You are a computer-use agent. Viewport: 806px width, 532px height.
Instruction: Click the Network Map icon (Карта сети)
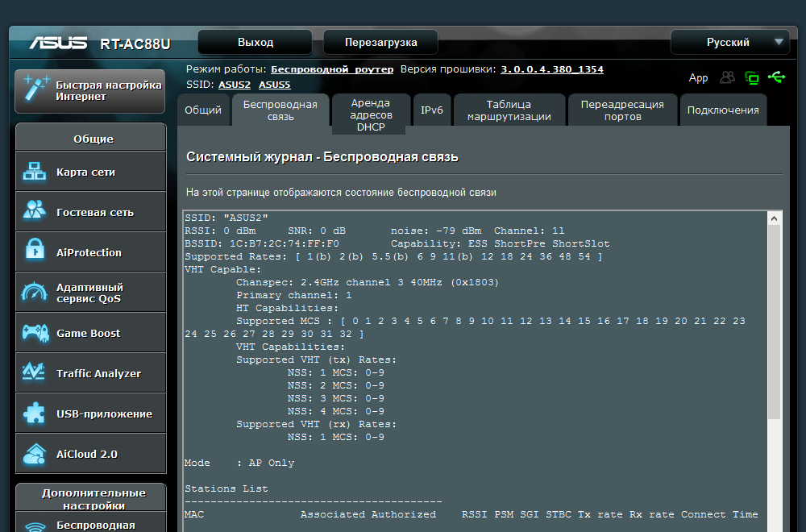click(34, 172)
